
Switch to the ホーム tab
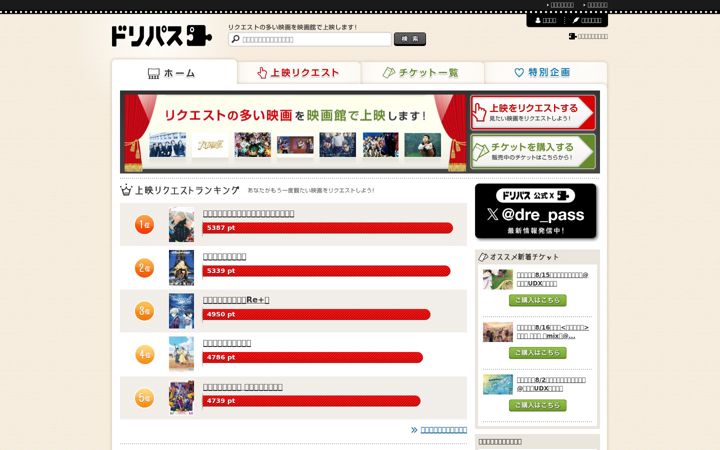pos(174,73)
